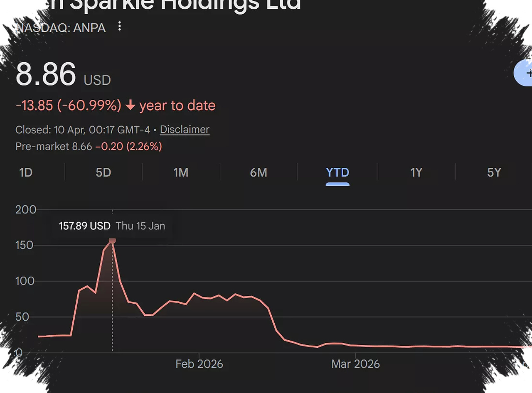
Task: Open the Disclaimer link
Action: pyautogui.click(x=185, y=129)
